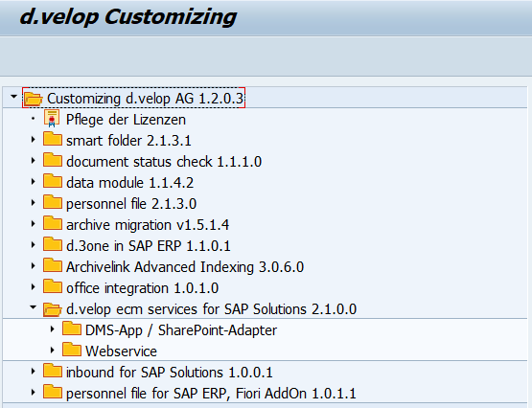Expand the d.3one in SAP ERP node
The width and height of the screenshot is (532, 408).
pyautogui.click(x=33, y=244)
